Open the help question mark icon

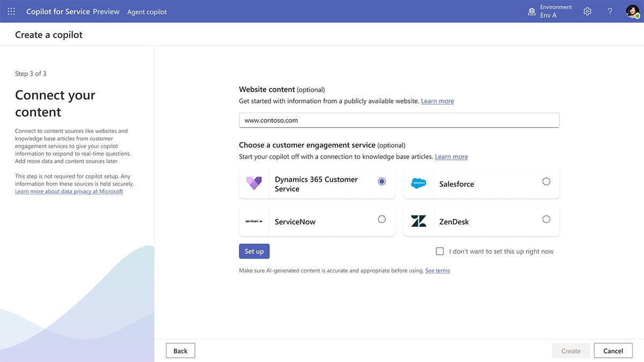pos(610,11)
